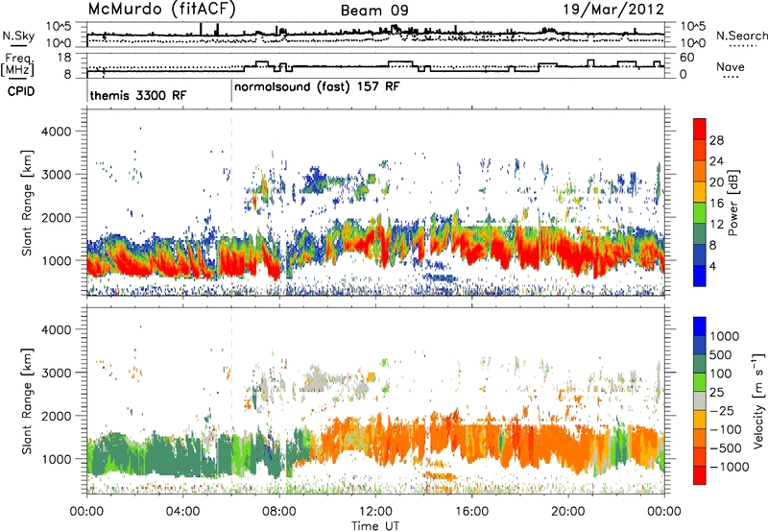Click the blue-green power patch near 3000 km at 09:30

click(x=316, y=181)
